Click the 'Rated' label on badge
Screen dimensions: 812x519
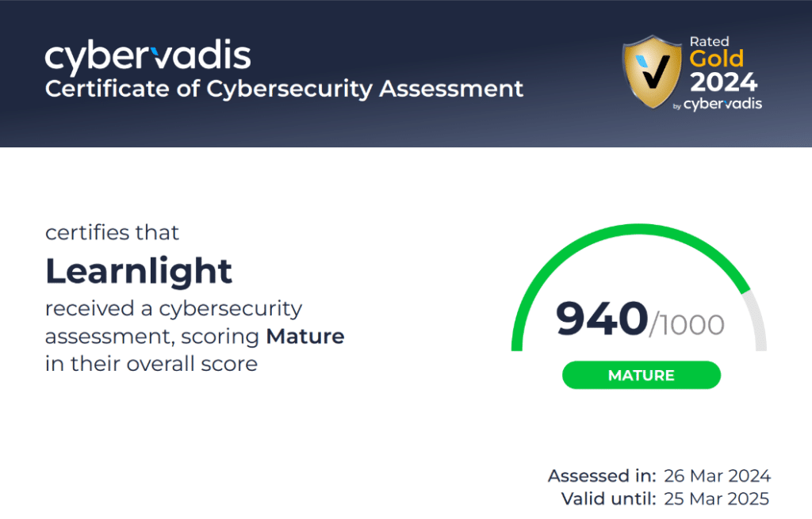pos(709,41)
